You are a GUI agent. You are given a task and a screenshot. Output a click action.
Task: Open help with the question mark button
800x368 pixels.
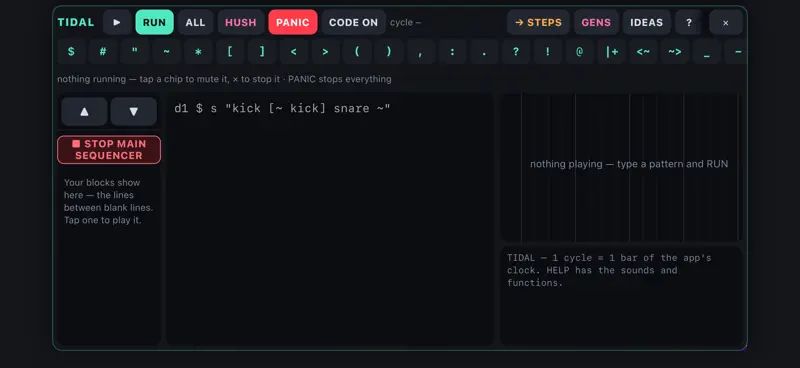pyautogui.click(x=689, y=22)
